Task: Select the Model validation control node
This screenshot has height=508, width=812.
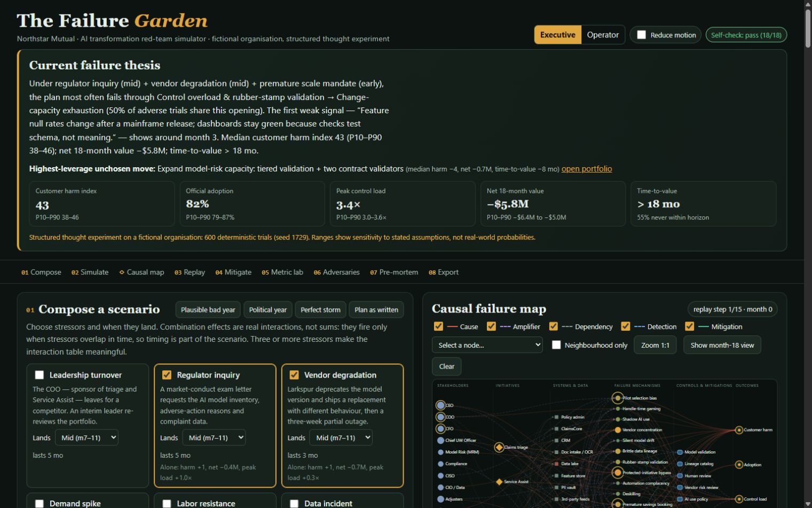Action: (x=680, y=452)
